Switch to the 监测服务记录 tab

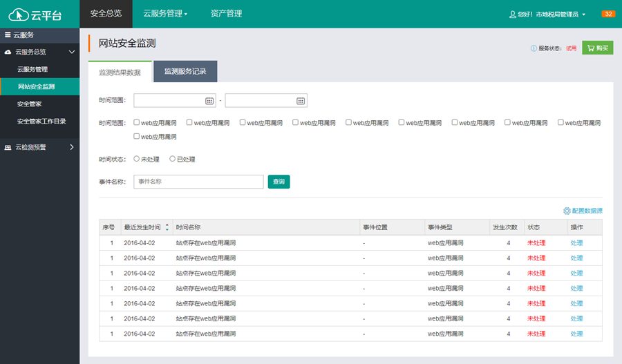click(185, 72)
